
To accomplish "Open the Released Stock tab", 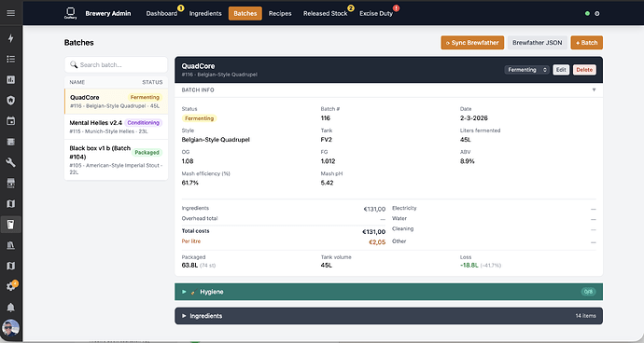I will (326, 14).
